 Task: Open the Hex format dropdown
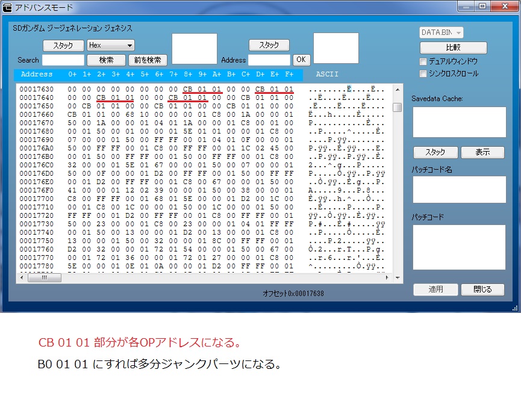tap(111, 45)
